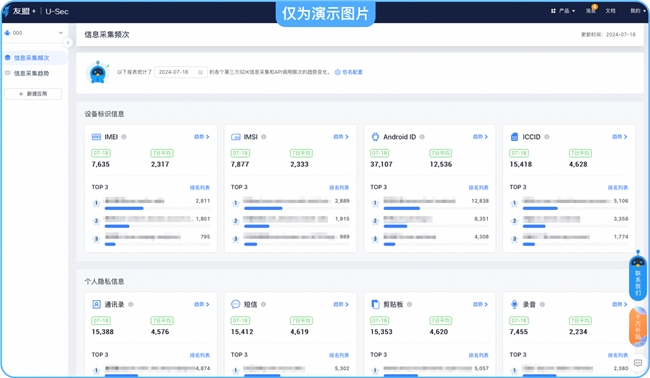Click the ICCID SIM card icon

[x=514, y=137]
